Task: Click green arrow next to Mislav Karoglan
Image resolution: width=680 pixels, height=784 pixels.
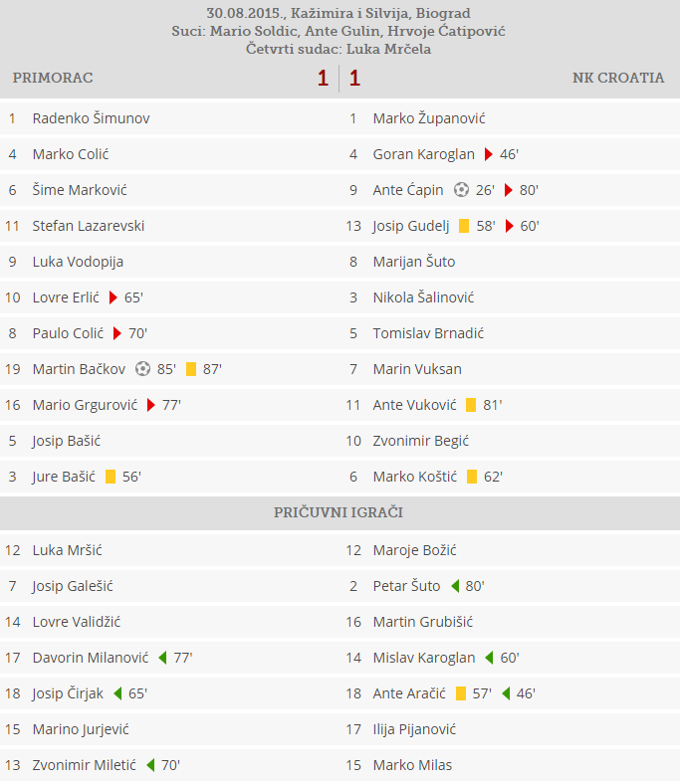Action: 489,658
